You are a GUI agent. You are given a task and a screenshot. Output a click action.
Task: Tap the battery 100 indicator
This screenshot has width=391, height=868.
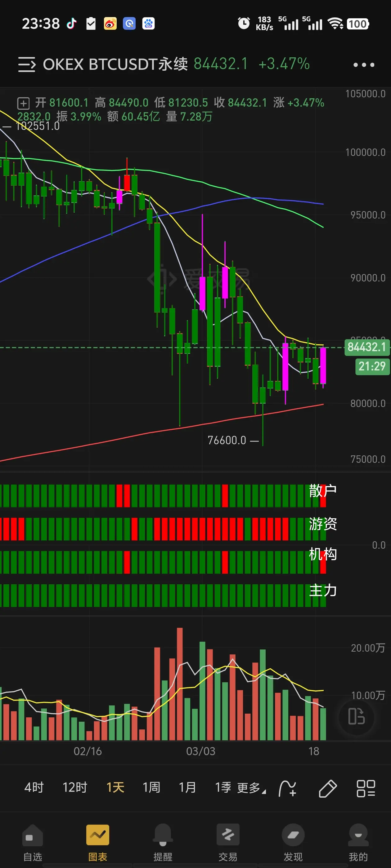(x=358, y=24)
